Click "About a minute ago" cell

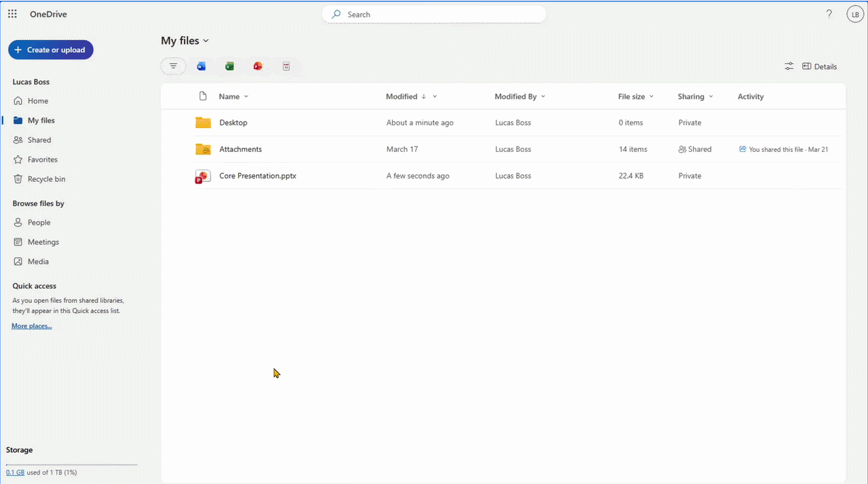tap(420, 123)
